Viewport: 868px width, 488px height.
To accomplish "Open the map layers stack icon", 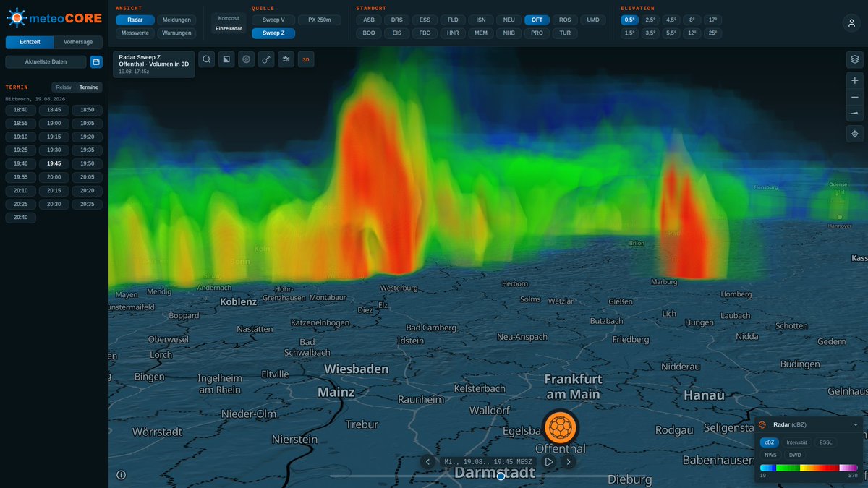I will coord(855,59).
